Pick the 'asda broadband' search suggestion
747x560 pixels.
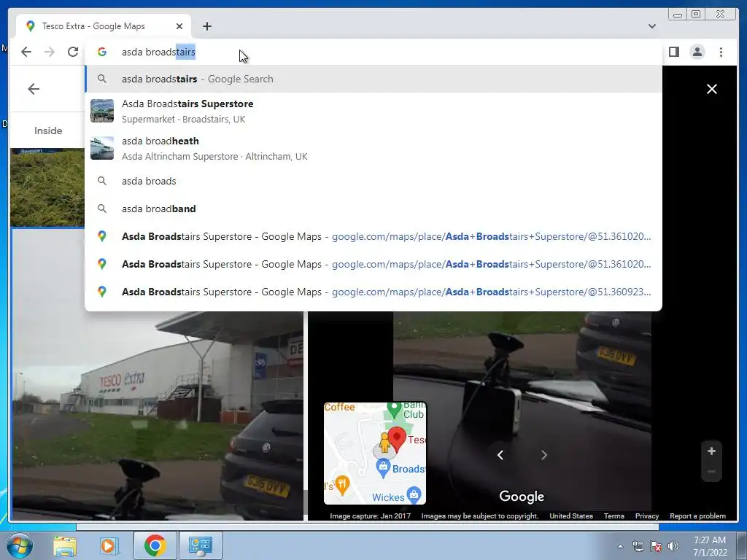[373, 209]
